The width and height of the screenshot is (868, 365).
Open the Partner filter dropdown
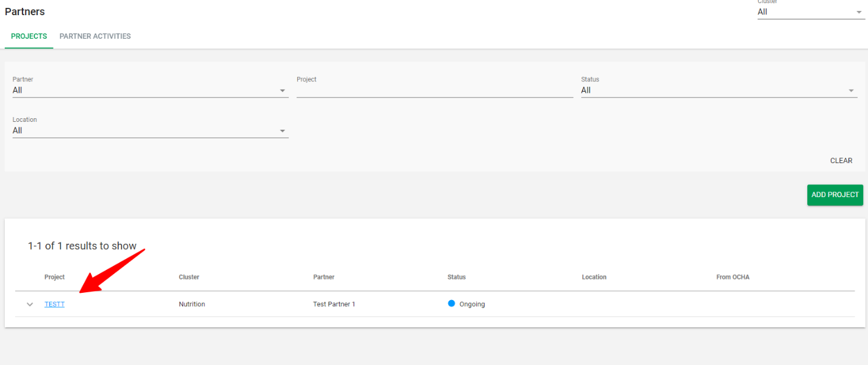click(x=150, y=90)
